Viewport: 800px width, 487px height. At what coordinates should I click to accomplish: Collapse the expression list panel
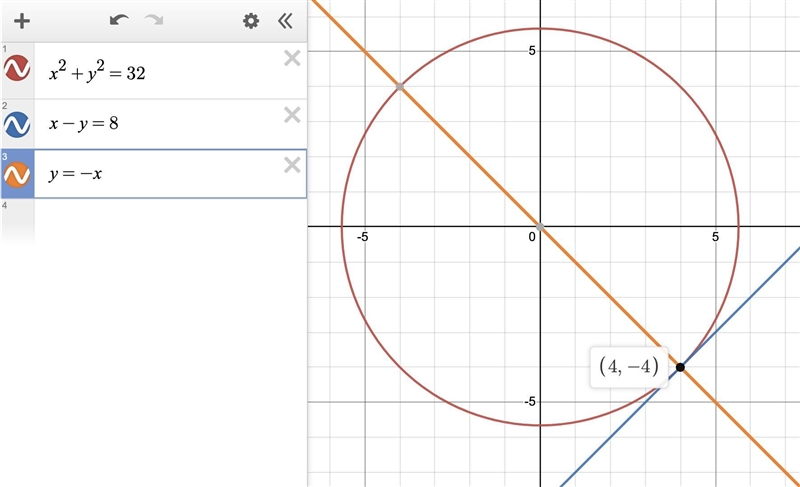click(286, 21)
